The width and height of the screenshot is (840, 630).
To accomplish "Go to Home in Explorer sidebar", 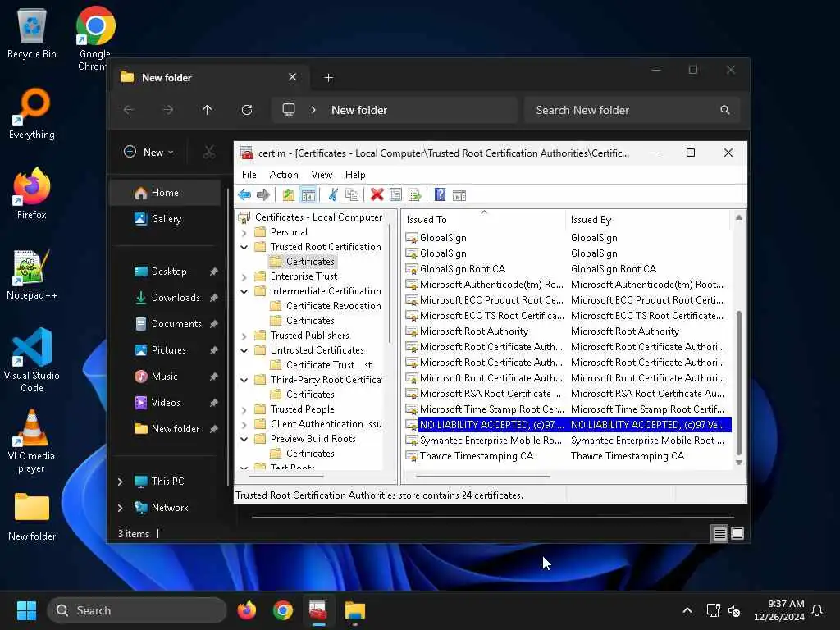I will (x=165, y=193).
